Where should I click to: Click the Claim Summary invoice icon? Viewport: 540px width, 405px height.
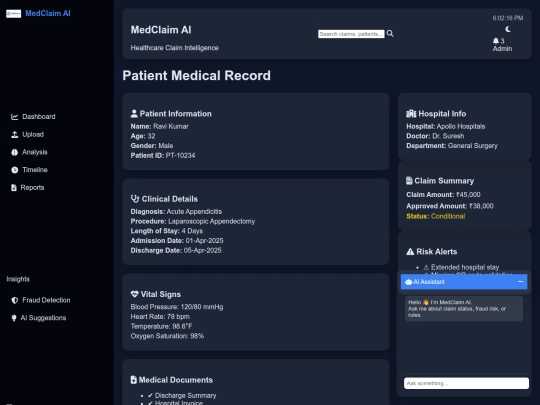click(x=409, y=181)
